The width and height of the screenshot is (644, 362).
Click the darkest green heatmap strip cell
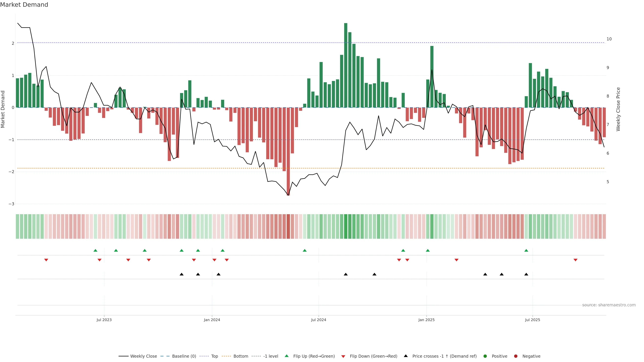coord(345,226)
